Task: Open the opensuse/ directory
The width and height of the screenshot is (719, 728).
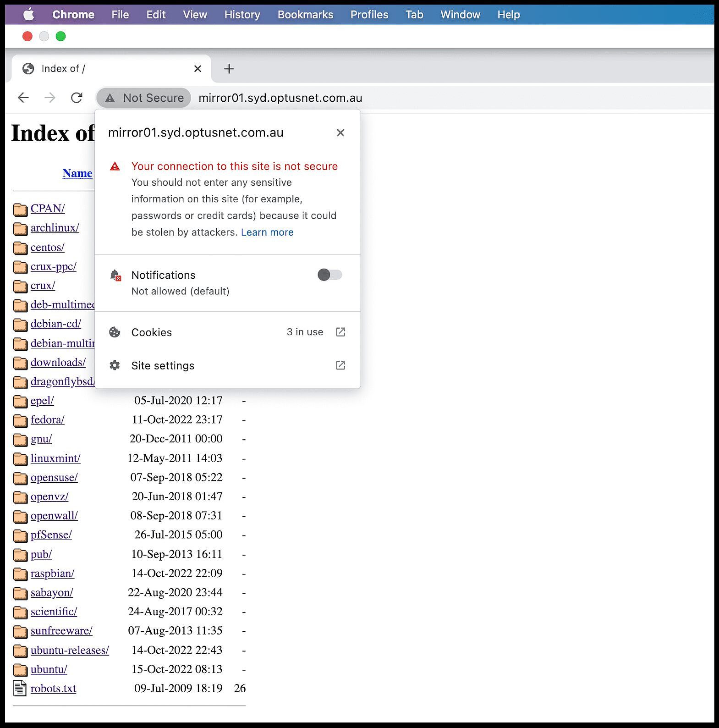Action: [x=54, y=477]
